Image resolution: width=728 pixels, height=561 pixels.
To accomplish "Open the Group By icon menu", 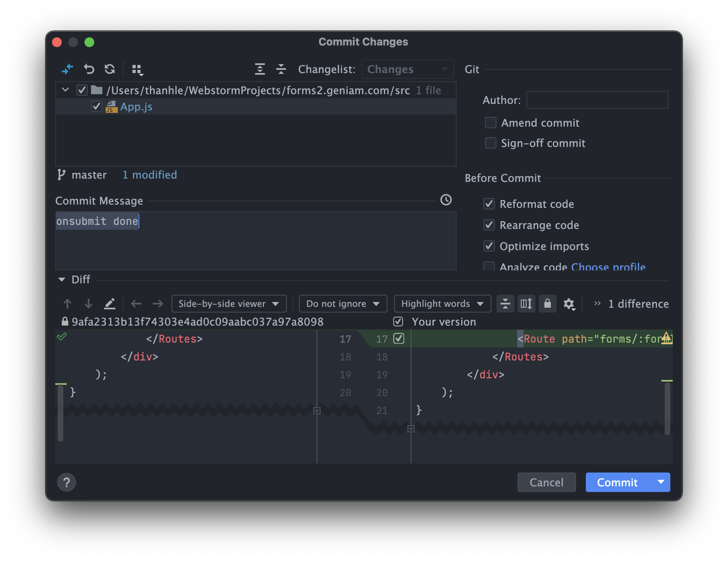I will click(x=137, y=70).
